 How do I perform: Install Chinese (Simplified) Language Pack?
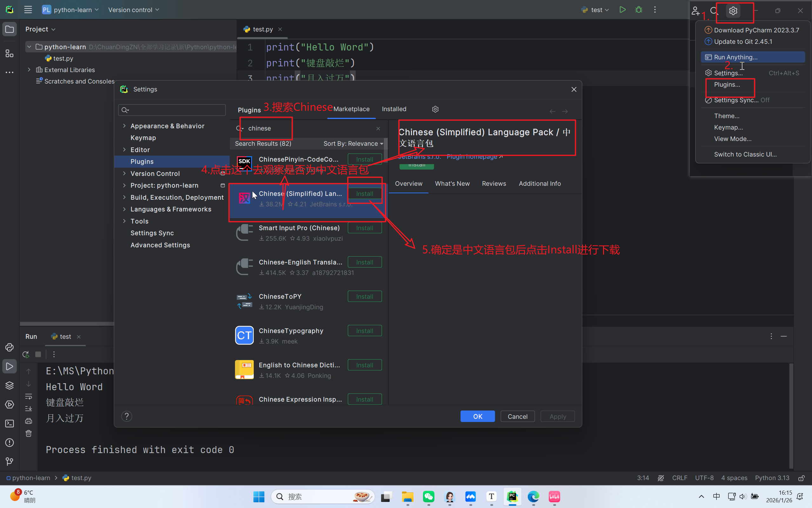coord(365,194)
